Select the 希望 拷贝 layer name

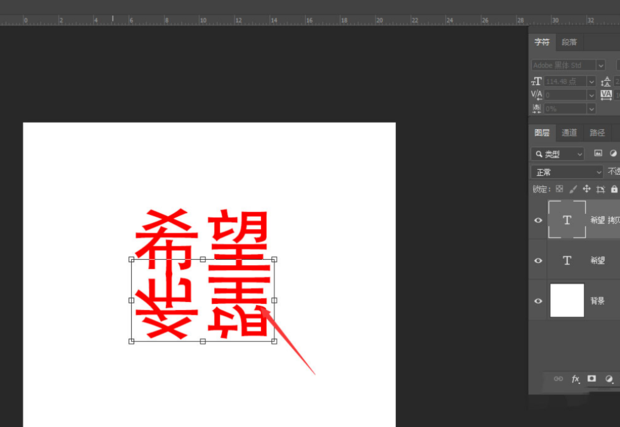coord(605,220)
